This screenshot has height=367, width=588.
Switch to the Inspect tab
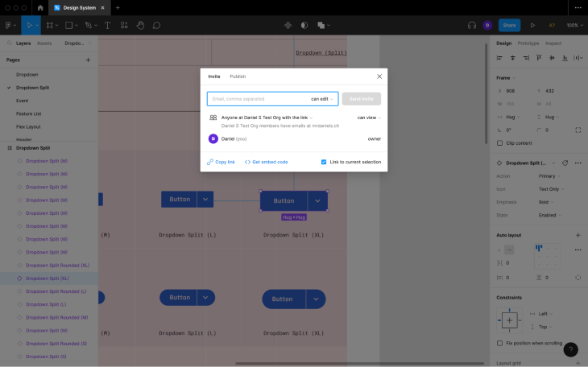point(553,43)
